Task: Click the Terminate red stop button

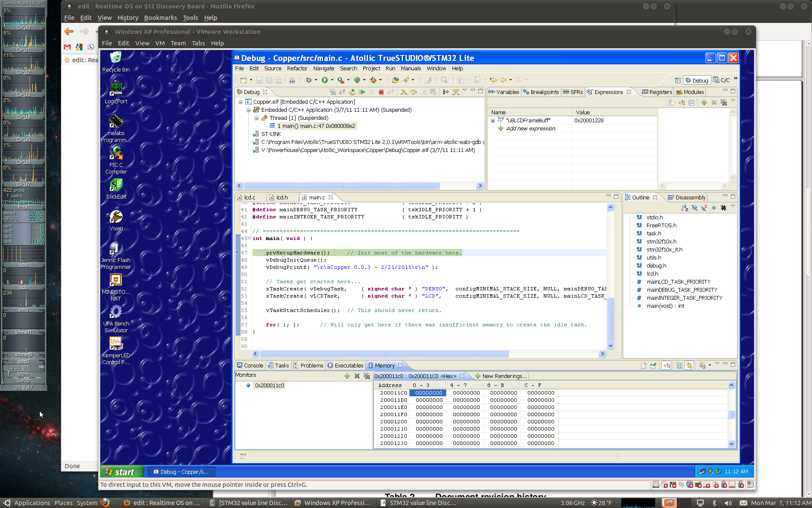Action: coord(381,92)
